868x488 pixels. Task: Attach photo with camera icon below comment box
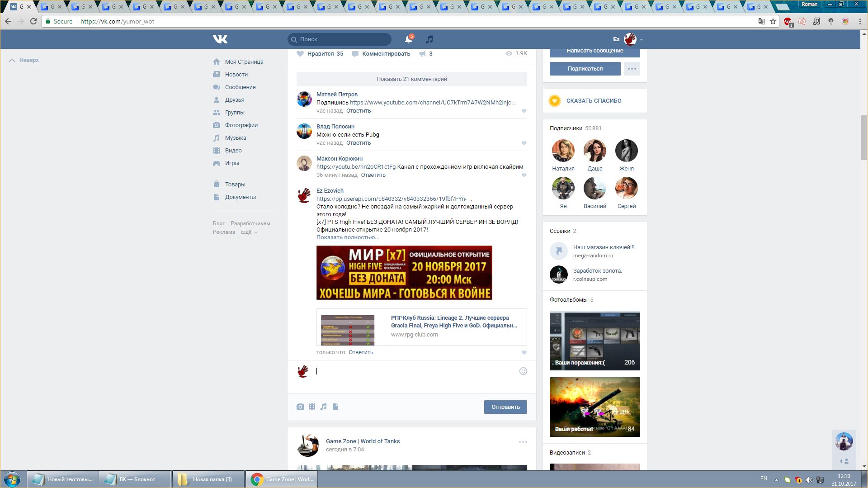(x=300, y=407)
